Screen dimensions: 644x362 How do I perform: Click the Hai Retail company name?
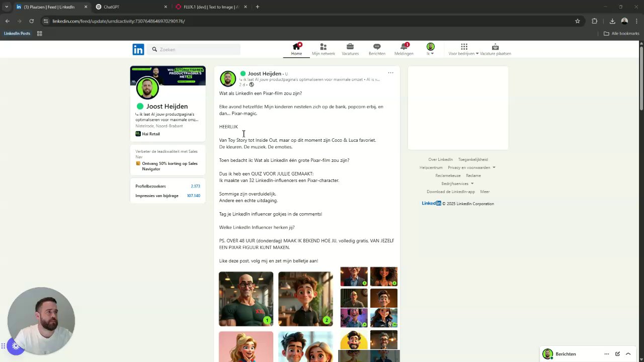(151, 134)
